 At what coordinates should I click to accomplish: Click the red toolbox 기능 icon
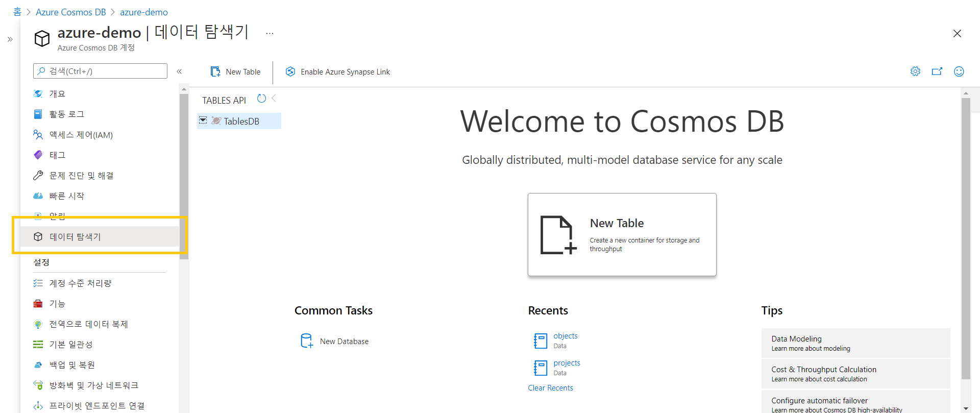tap(38, 304)
